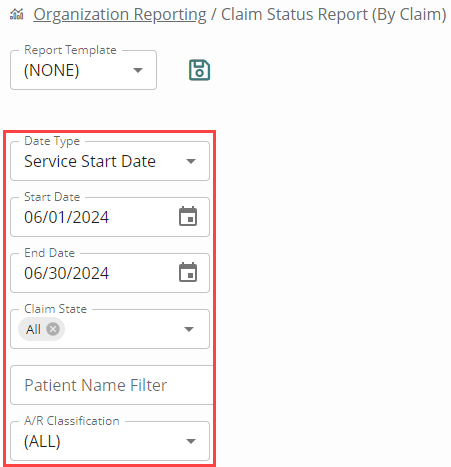Click the (NONE) value in Report Template
Image resolution: width=451 pixels, height=467 pixels.
pos(52,70)
